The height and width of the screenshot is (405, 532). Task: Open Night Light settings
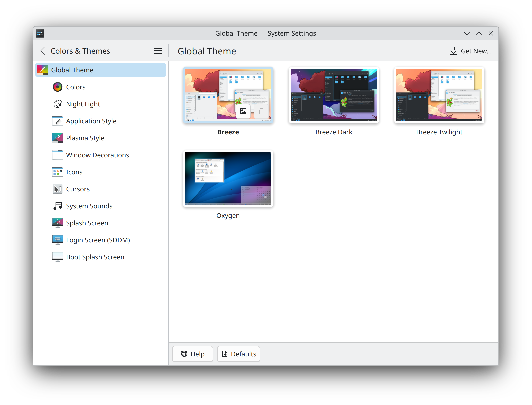coord(101,104)
